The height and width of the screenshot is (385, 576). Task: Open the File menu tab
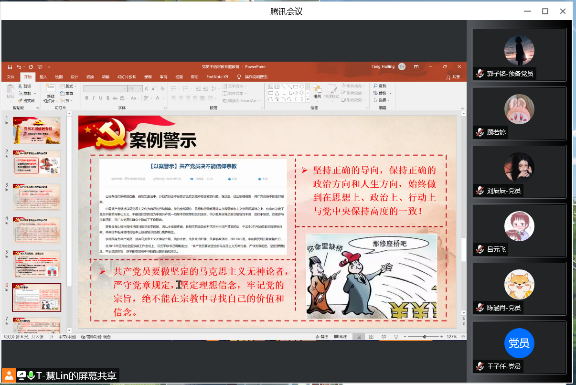[11, 77]
